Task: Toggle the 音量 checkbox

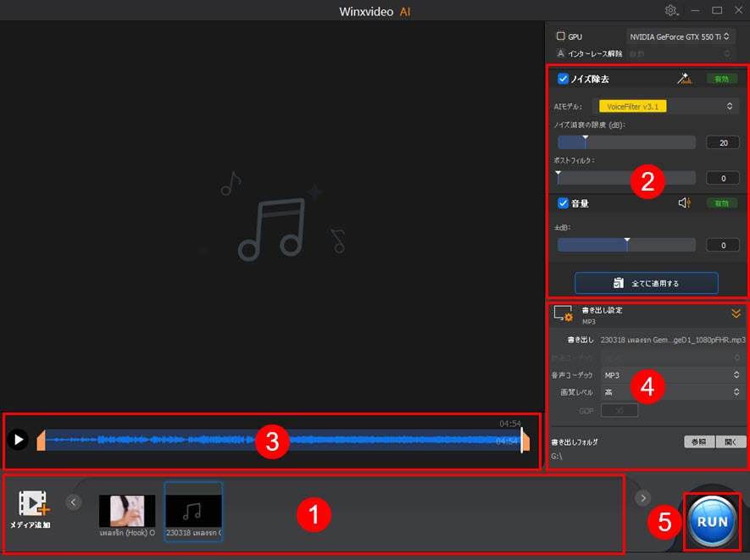Action: point(563,203)
